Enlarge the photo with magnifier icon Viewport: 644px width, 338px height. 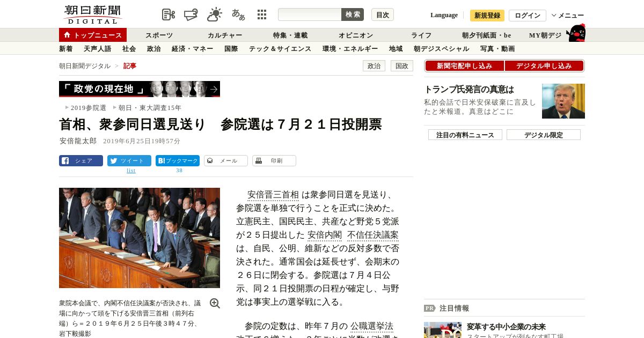click(215, 303)
